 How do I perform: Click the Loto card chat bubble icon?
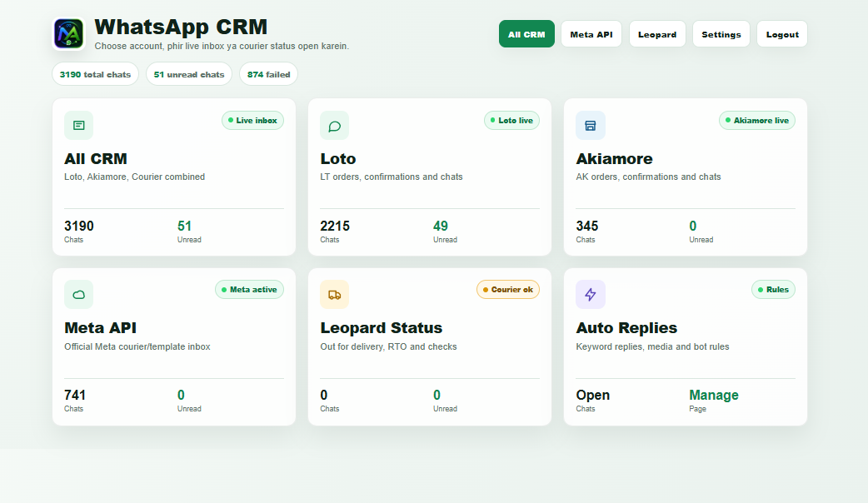[x=334, y=126]
